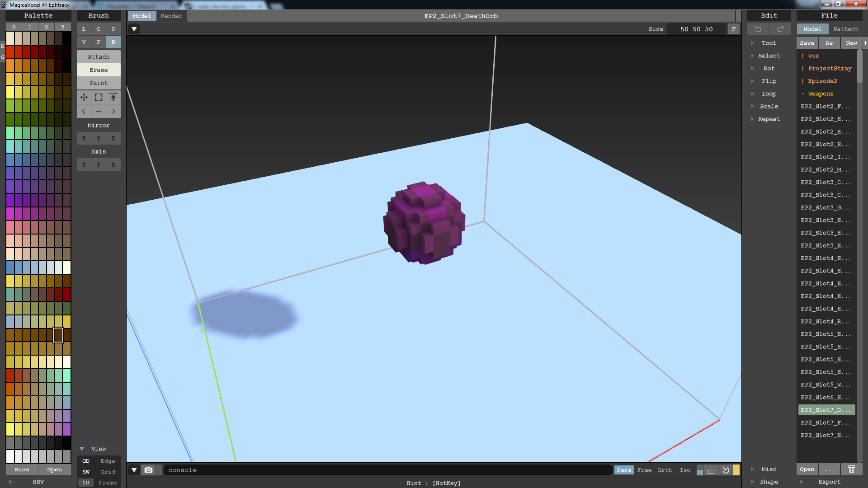Toggle Mirror X axis

84,138
